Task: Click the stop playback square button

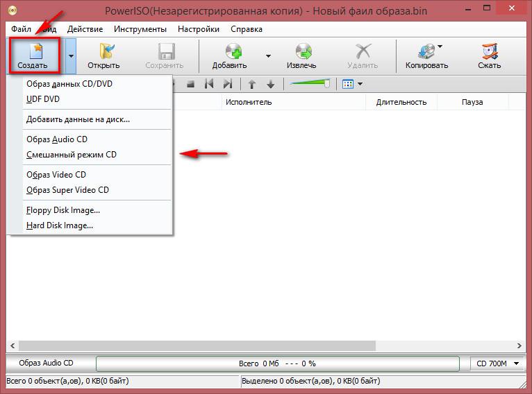Action: click(x=191, y=84)
